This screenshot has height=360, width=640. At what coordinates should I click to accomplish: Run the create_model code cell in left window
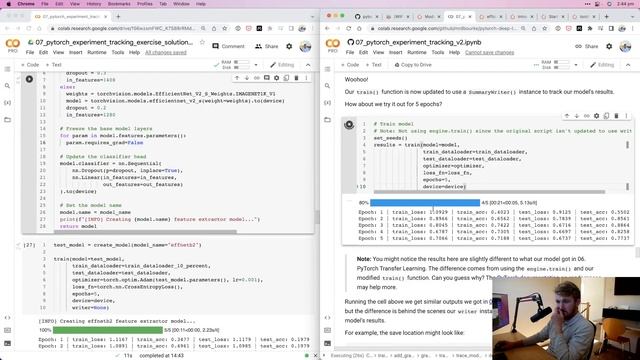29,79
